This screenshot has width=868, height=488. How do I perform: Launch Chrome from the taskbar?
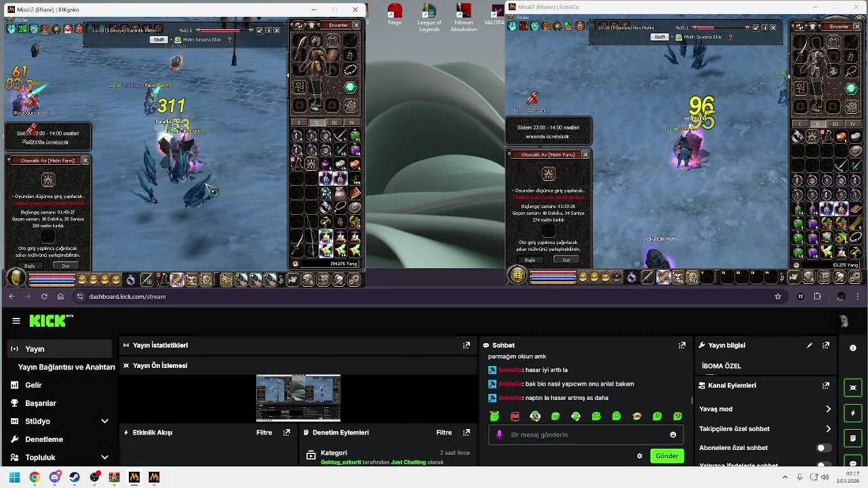pos(35,477)
